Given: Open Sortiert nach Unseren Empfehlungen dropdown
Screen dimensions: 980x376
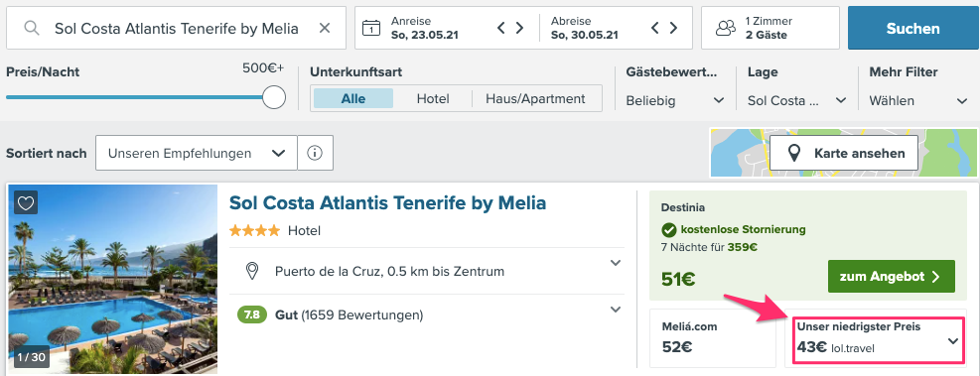Looking at the screenshot, I should point(197,153).
